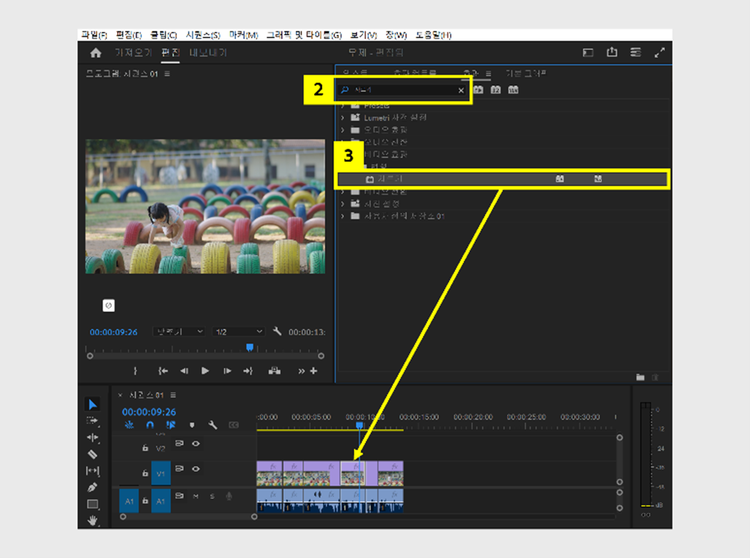Mute audio track A1

click(196, 496)
